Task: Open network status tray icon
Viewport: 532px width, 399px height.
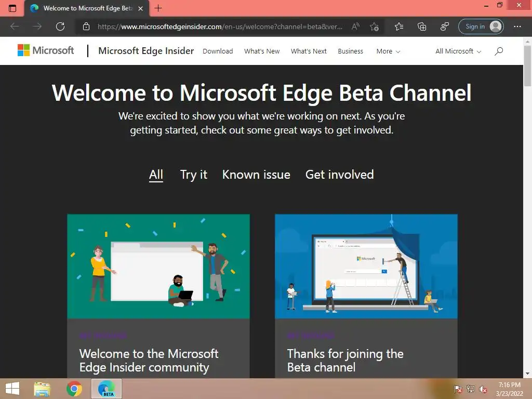Action: click(471, 389)
